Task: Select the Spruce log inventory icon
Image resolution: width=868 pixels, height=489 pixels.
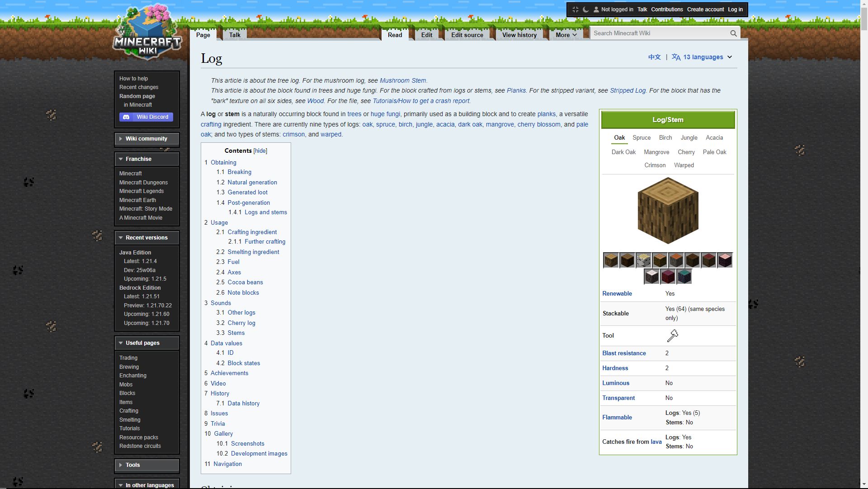Action: click(627, 260)
